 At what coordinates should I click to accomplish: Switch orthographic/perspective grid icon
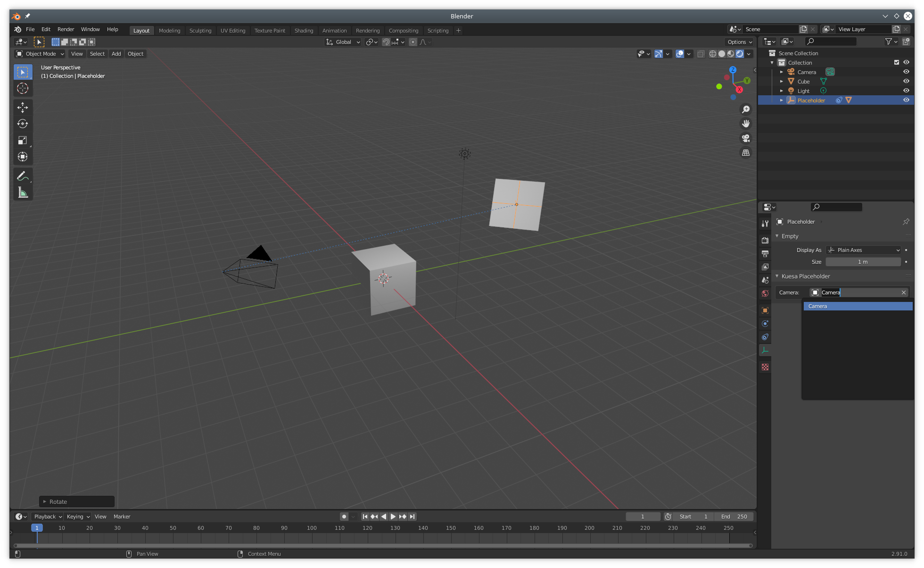pyautogui.click(x=746, y=153)
